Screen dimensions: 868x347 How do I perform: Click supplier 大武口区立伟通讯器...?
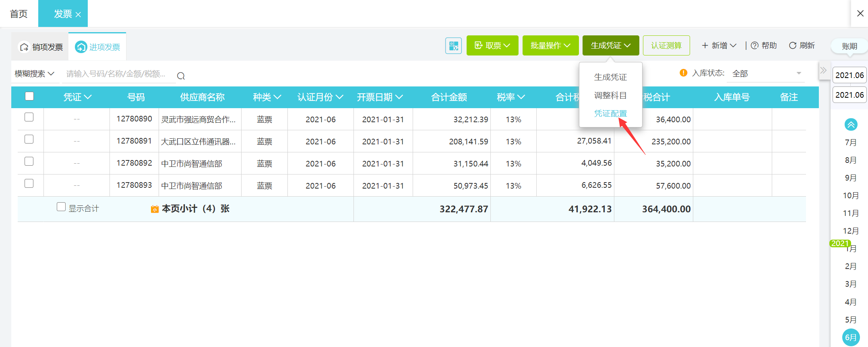coord(198,142)
